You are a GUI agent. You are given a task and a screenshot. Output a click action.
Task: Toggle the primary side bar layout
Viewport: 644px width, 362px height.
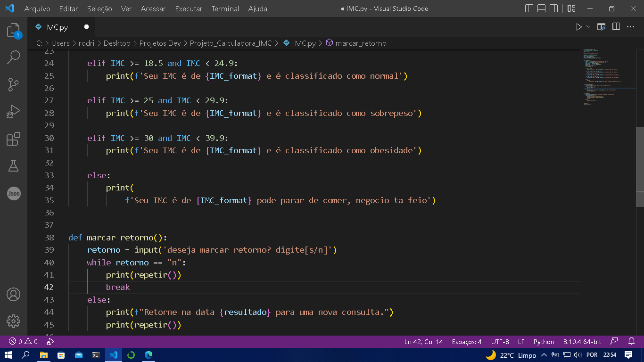click(529, 8)
